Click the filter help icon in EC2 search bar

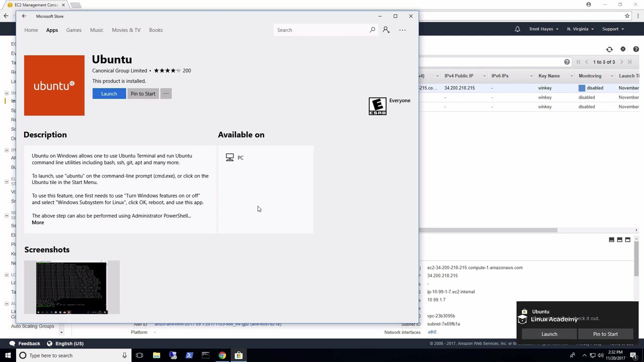click(x=567, y=62)
